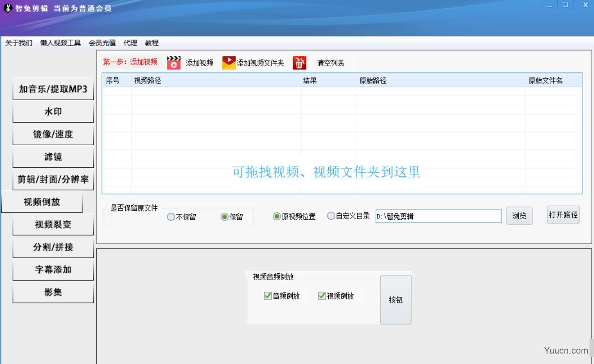The height and width of the screenshot is (364, 594).
Task: Click the 添加视频文件夹 label
Action: click(260, 63)
